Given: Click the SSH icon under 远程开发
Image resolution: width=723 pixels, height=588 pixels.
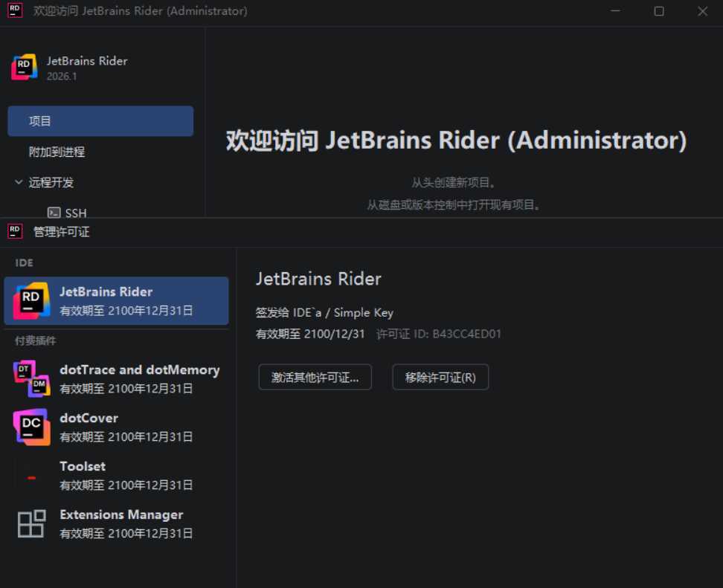Looking at the screenshot, I should 53,213.
